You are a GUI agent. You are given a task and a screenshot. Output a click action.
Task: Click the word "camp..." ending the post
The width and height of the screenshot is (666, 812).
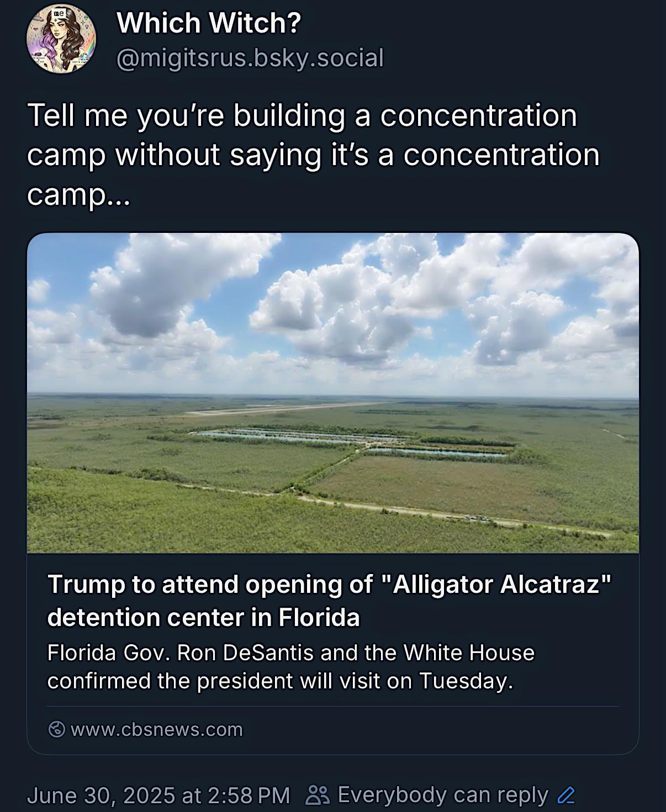[78, 195]
